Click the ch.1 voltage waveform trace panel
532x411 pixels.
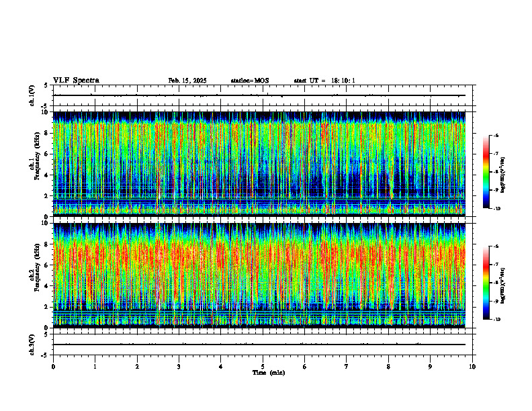[263, 95]
